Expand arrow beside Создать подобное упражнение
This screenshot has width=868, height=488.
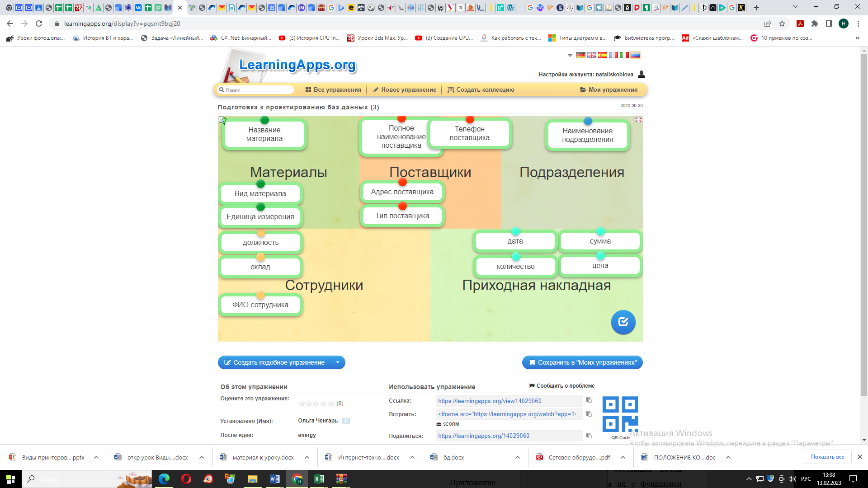pos(338,362)
